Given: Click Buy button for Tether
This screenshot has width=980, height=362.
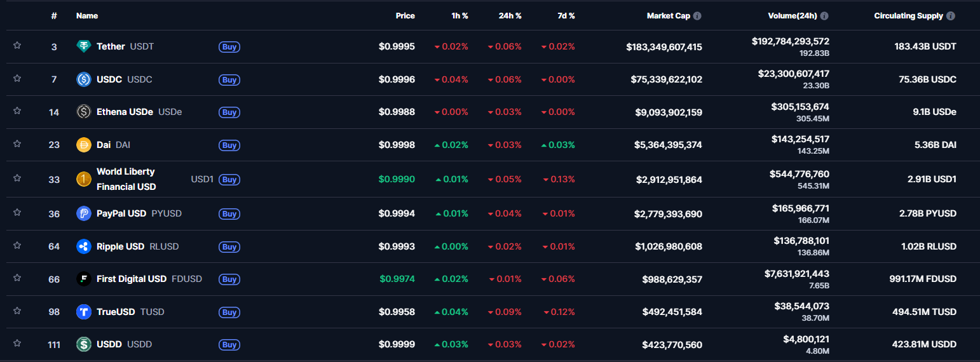Looking at the screenshot, I should [x=229, y=46].
